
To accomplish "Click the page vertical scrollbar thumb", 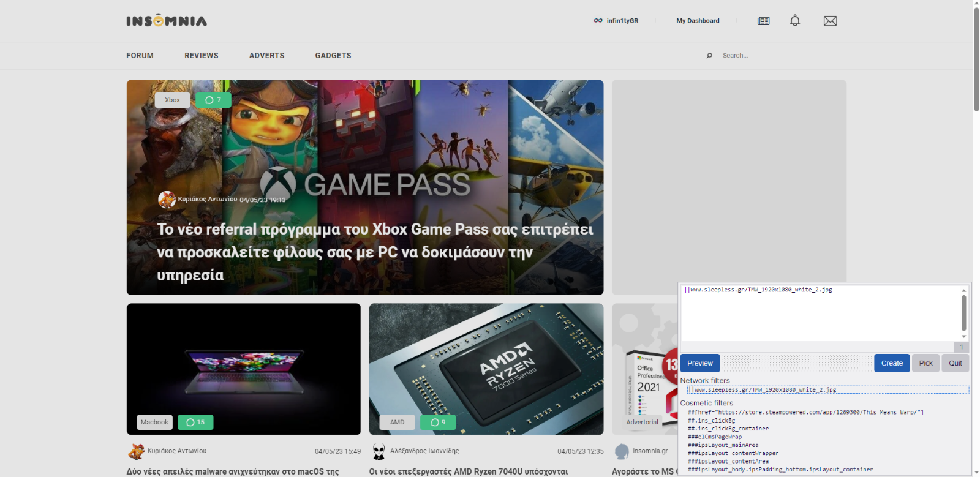I will [x=976, y=59].
